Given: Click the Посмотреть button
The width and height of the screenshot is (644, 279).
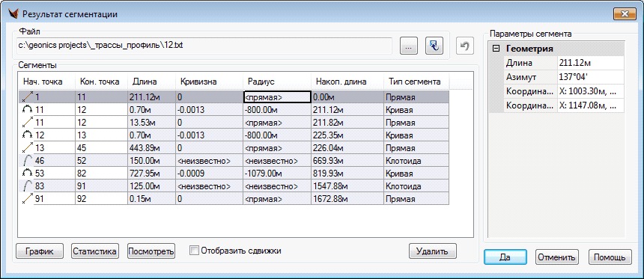Looking at the screenshot, I should (x=151, y=251).
